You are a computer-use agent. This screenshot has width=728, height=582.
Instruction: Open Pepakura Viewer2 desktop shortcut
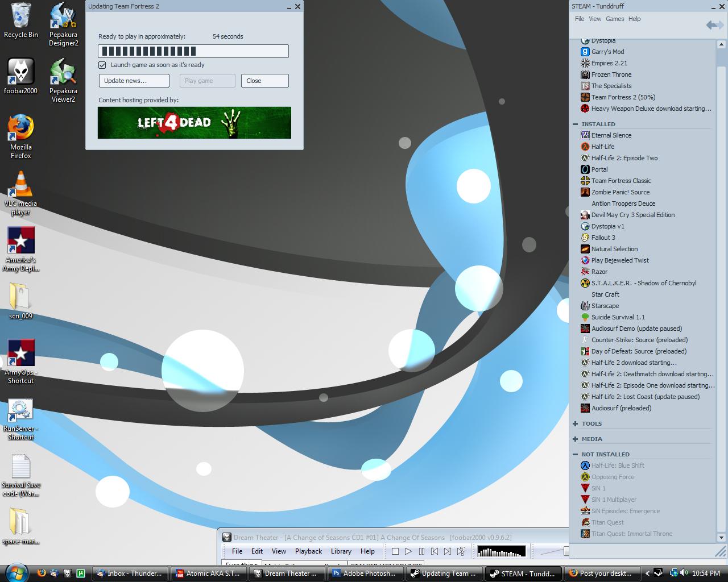coord(63,81)
